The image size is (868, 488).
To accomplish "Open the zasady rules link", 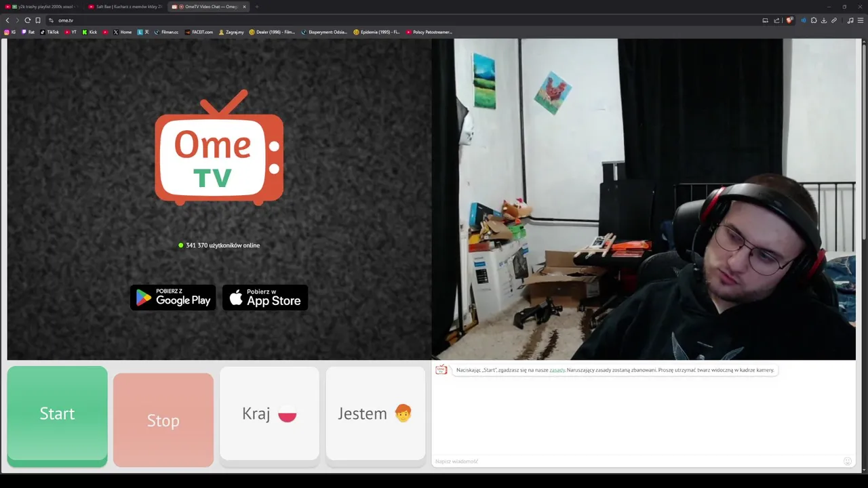I will pyautogui.click(x=557, y=370).
